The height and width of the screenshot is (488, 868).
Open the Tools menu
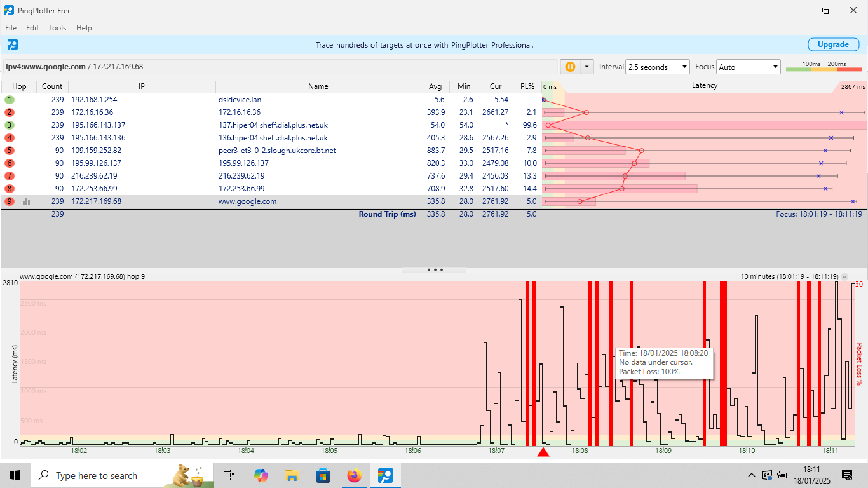57,27
